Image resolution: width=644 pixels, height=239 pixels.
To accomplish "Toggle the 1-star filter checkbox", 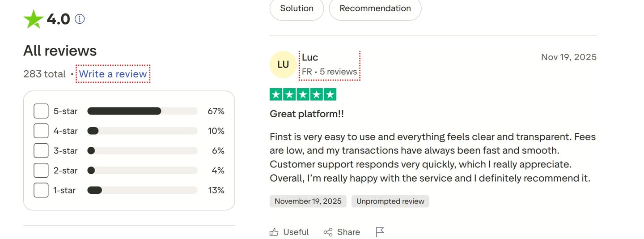I will (x=41, y=190).
